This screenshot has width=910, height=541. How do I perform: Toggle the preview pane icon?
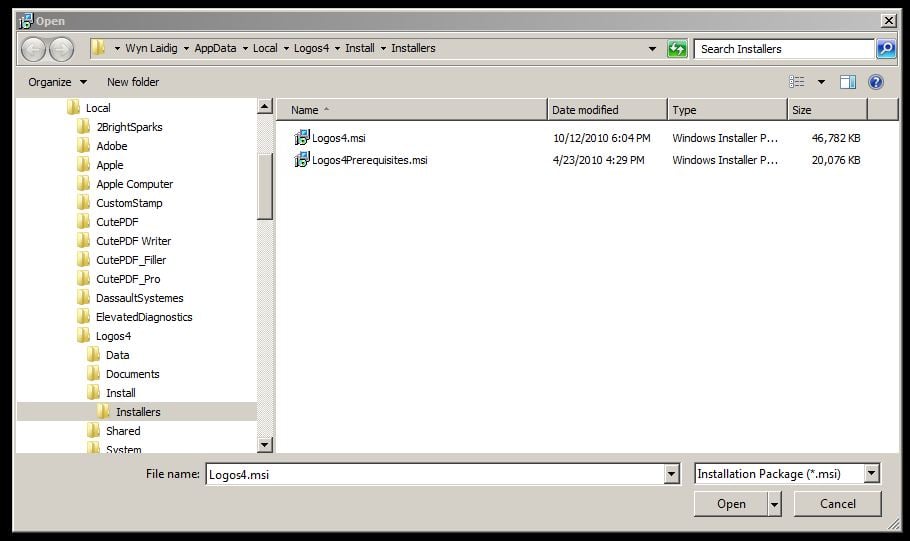pyautogui.click(x=848, y=82)
